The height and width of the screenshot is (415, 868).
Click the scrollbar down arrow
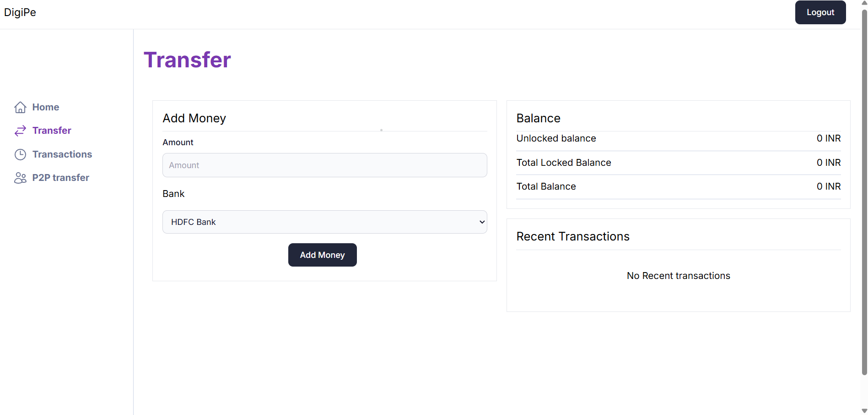tap(864, 411)
